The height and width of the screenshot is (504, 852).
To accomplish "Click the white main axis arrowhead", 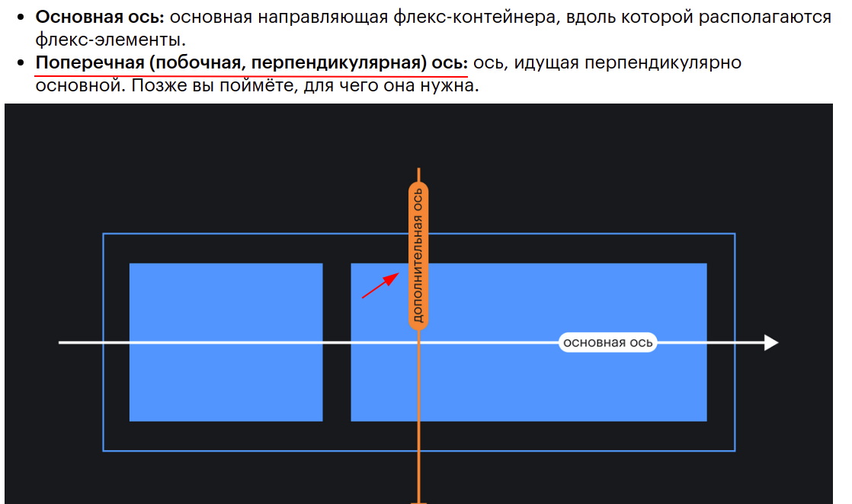I will (770, 342).
